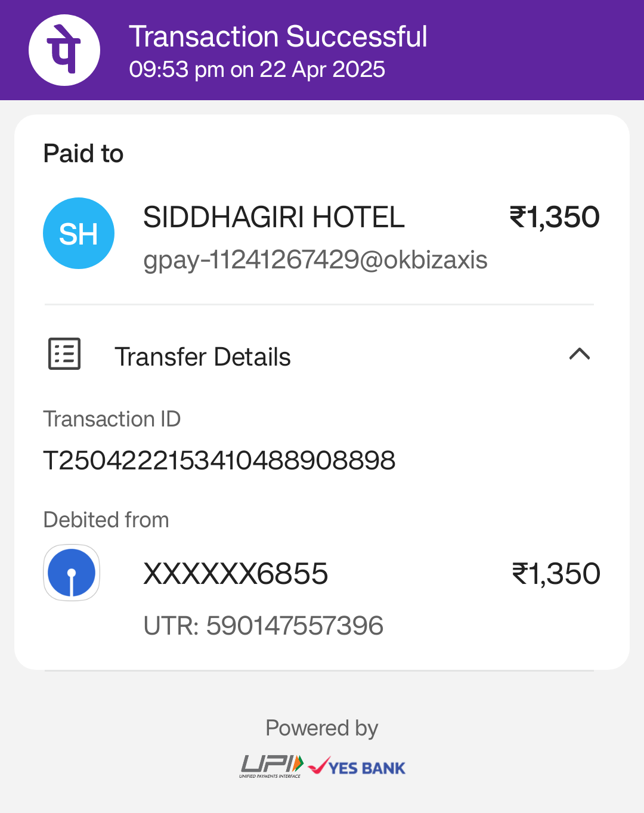The image size is (644, 813).
Task: Click the gpay-11241267429@okbizaxis UPI ID
Action: pos(315,260)
